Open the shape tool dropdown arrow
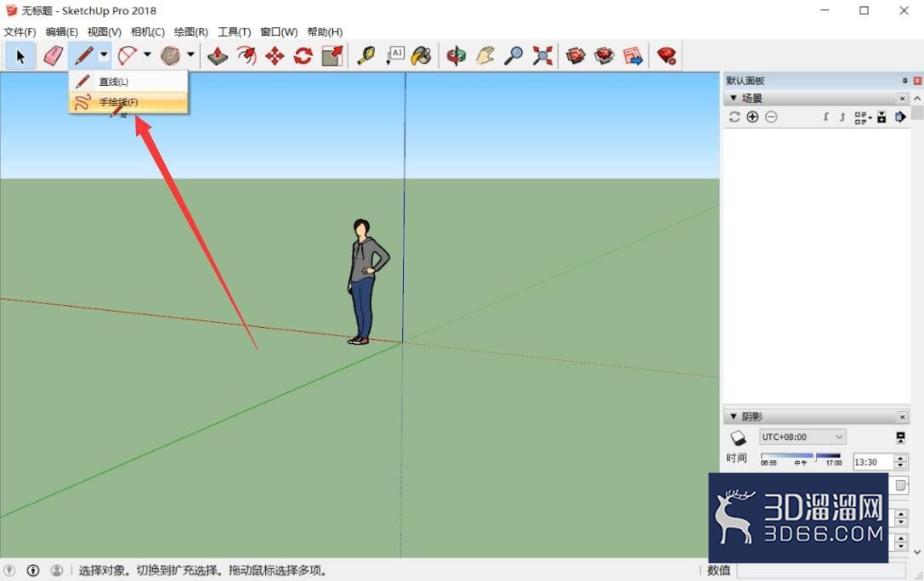Viewport: 924px width, 581px height. point(191,54)
